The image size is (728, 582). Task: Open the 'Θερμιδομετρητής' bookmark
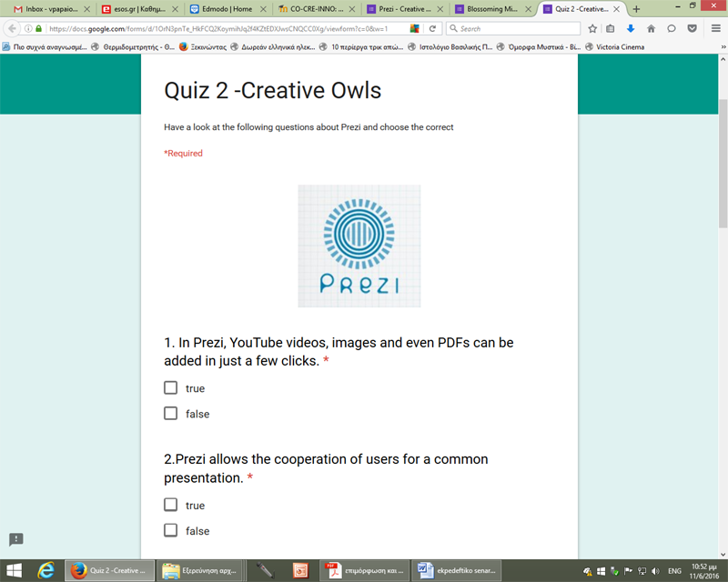[133, 47]
